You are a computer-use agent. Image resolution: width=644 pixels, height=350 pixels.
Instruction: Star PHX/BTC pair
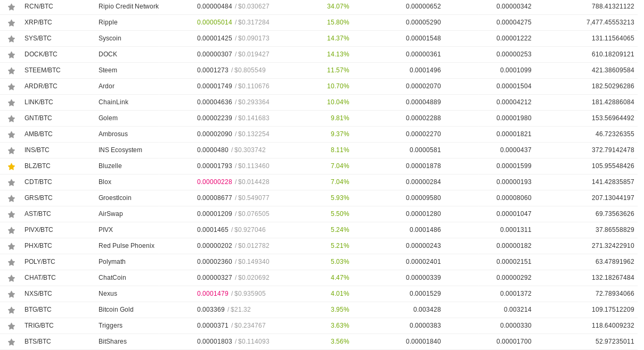11,246
